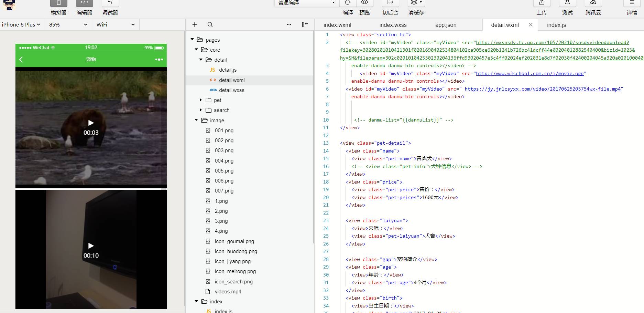Play the bear video in simulator
This screenshot has width=644, height=313.
[x=91, y=123]
